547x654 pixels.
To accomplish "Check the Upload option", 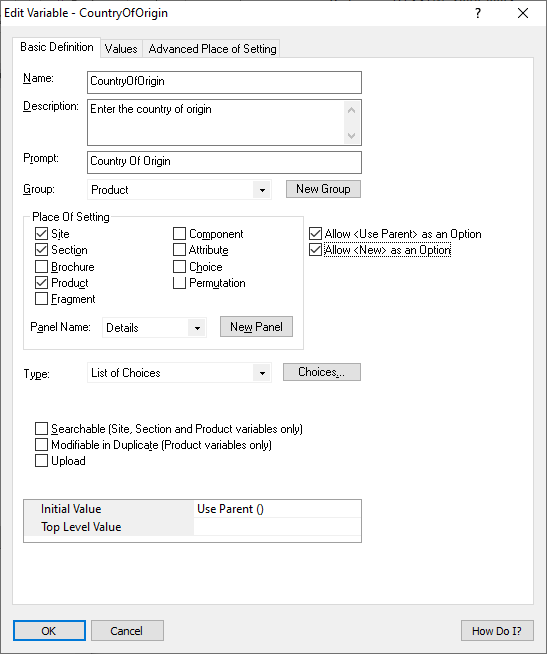I will tap(41, 461).
